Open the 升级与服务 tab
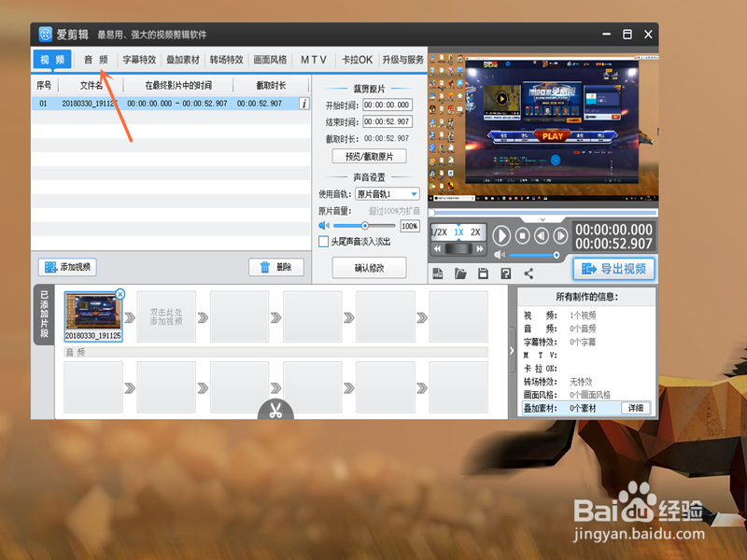This screenshot has height=560, width=747. [403, 60]
